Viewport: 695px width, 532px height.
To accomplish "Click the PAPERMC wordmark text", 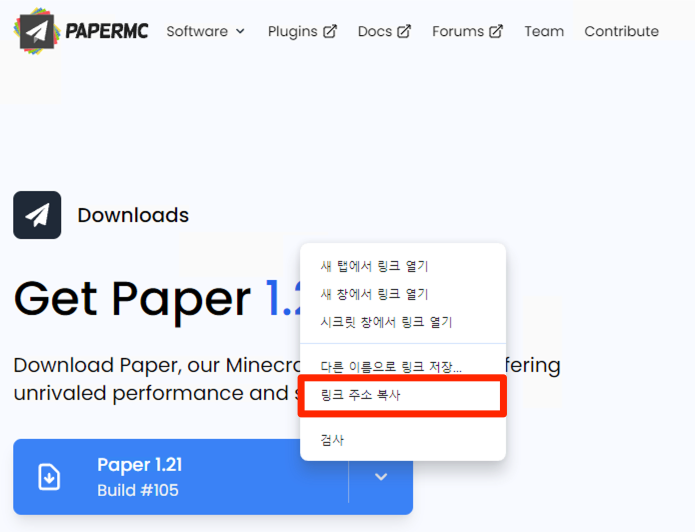I will coord(107,31).
